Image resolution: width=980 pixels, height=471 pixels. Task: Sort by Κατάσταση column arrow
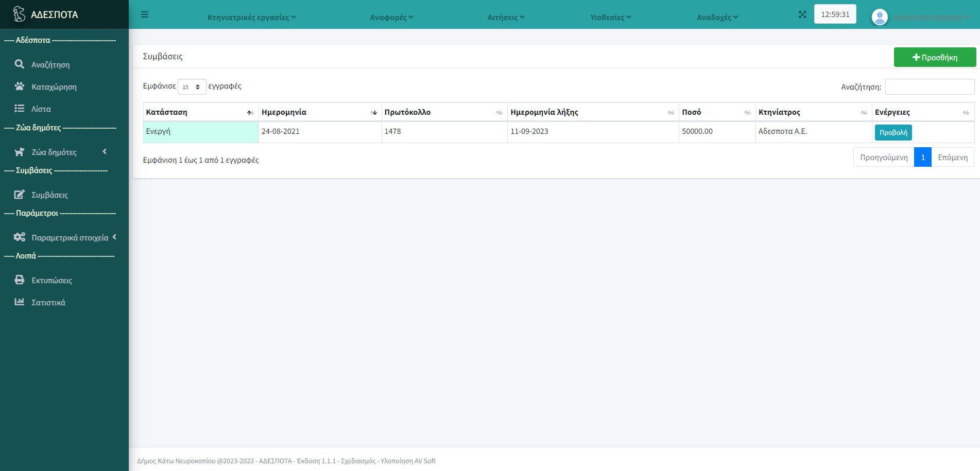point(250,113)
